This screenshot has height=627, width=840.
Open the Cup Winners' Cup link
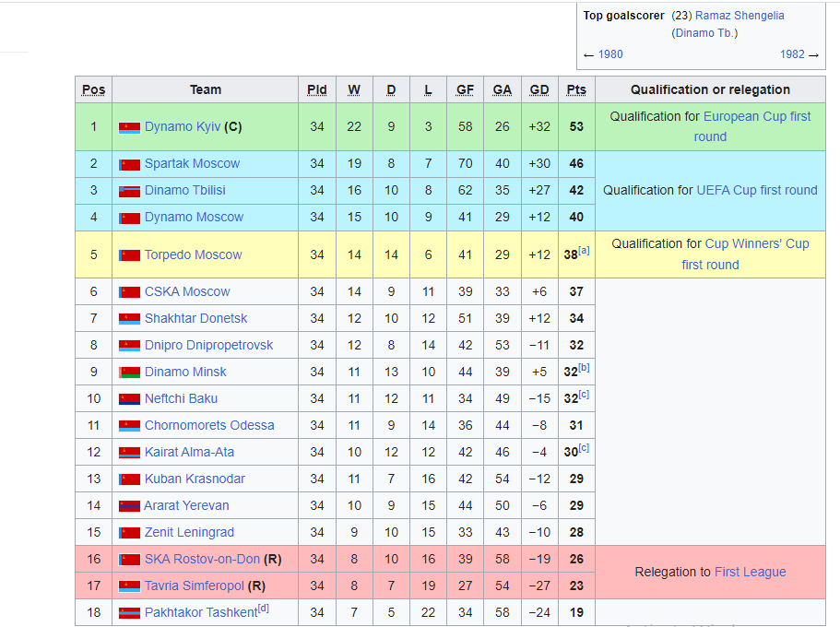pos(756,244)
